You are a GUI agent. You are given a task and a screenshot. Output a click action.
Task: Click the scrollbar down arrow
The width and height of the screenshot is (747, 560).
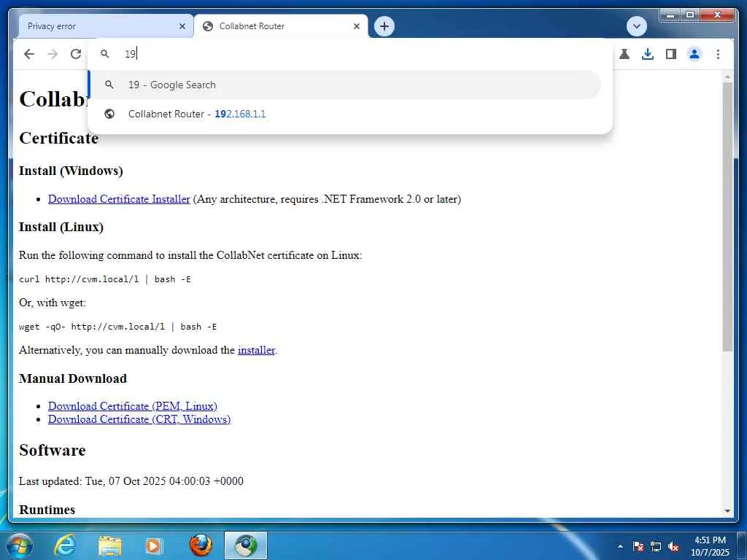727,511
